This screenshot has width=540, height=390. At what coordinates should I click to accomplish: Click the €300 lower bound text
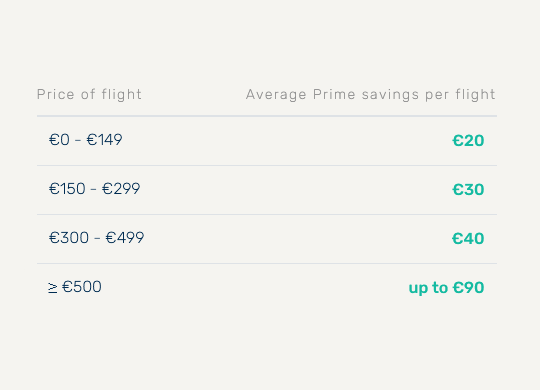click(69, 238)
